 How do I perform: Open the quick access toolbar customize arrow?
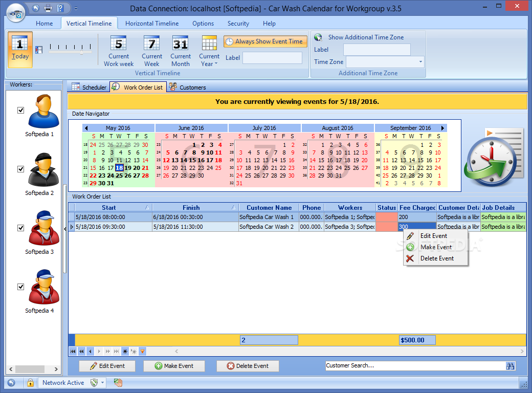pyautogui.click(x=76, y=9)
